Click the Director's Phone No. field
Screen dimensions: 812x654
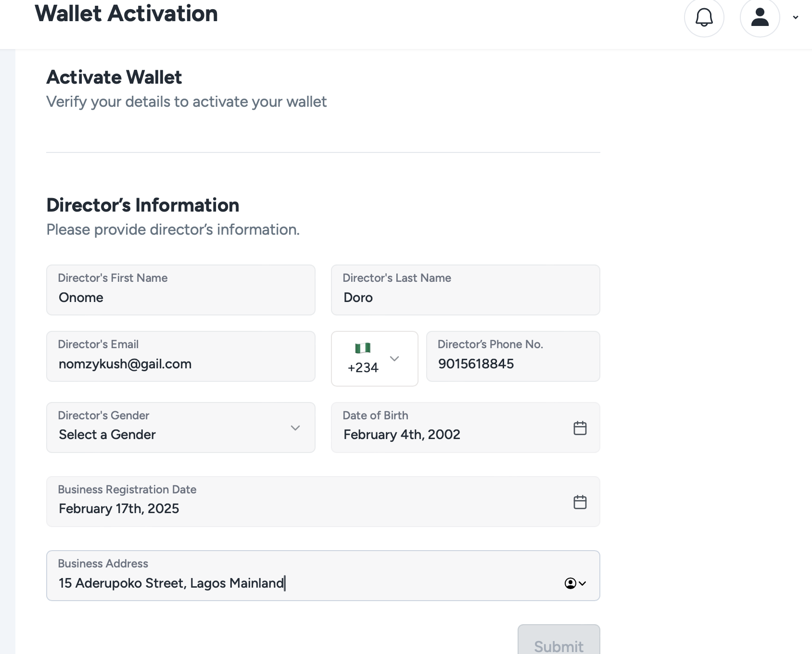pos(512,364)
